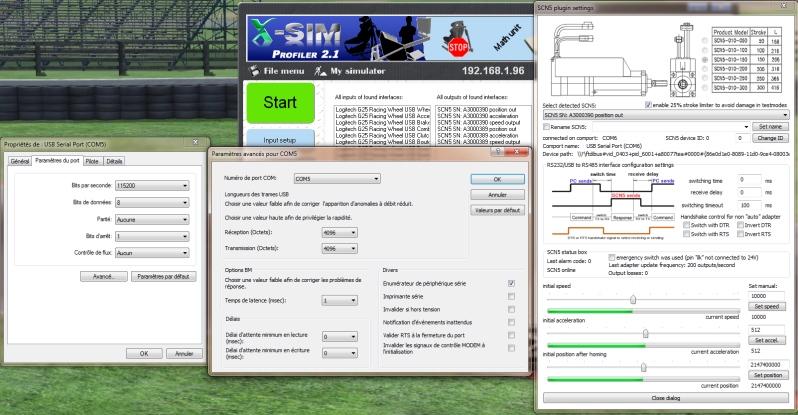Screen dimensions: 798x415
Task: Open the My simulator menu
Action: pos(350,71)
